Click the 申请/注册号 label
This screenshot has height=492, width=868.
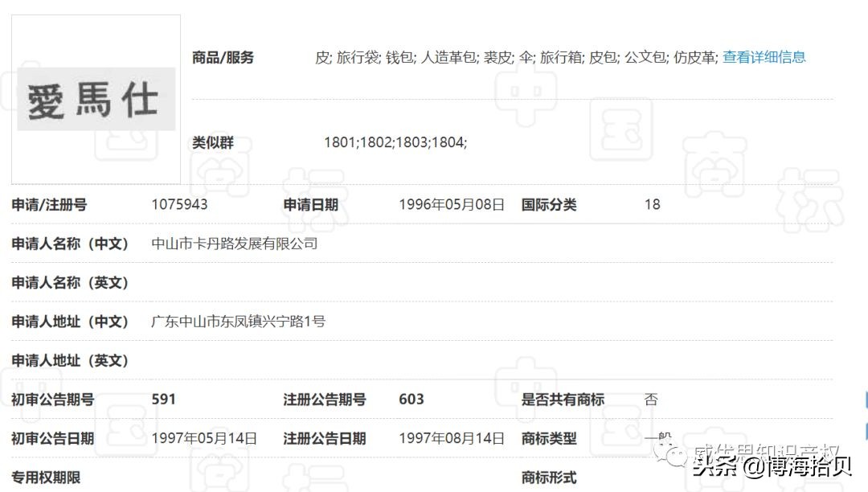(x=49, y=204)
